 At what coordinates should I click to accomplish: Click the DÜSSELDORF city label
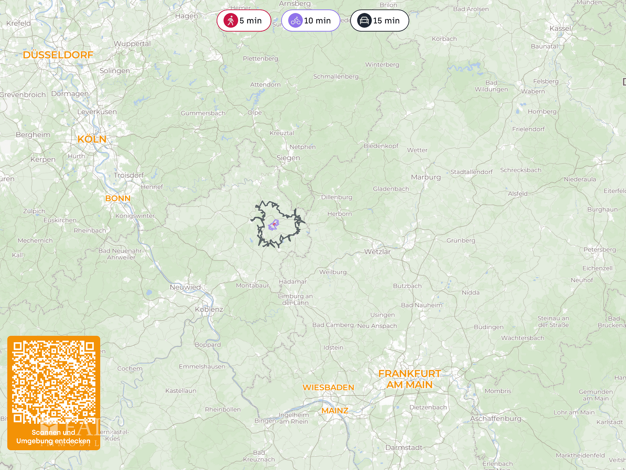click(x=58, y=55)
